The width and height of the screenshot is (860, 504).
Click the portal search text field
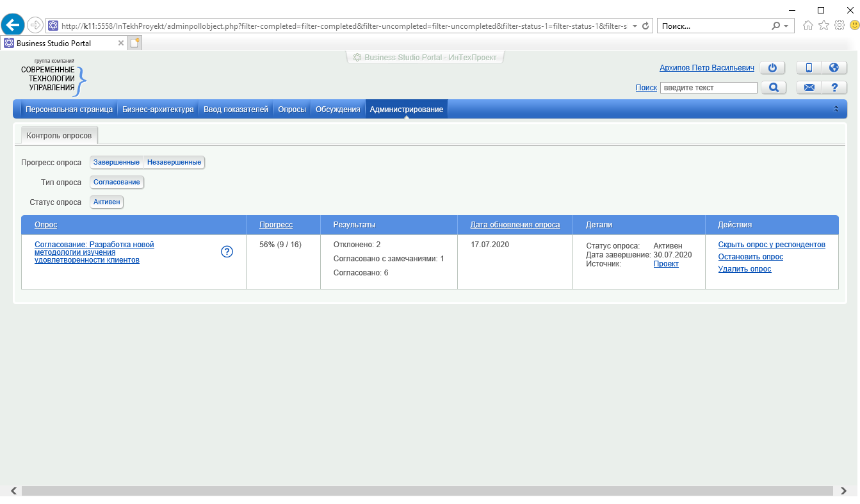[708, 88]
